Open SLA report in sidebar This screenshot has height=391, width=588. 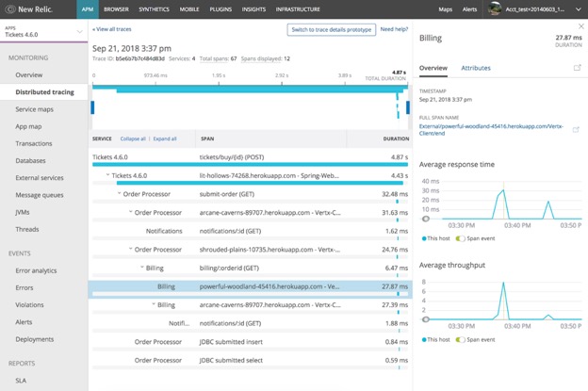[x=21, y=381]
